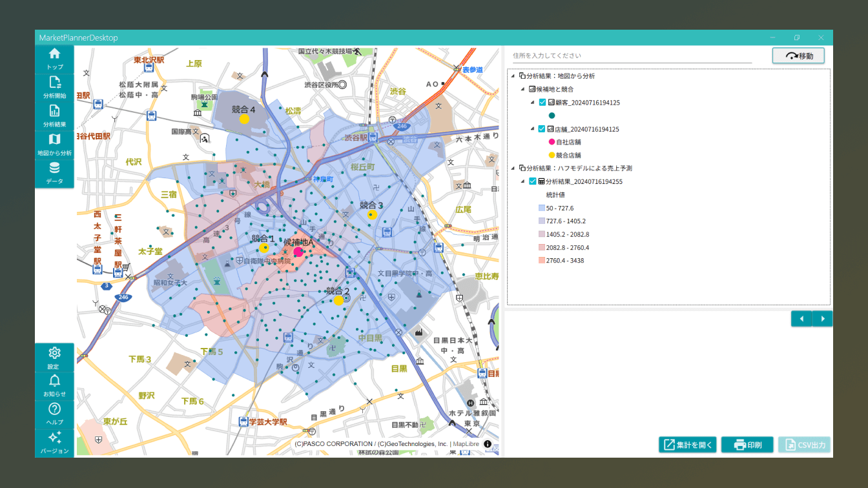Click the 50 - 727.6 legend swatch
Screen dimensions: 868x488
coord(542,208)
